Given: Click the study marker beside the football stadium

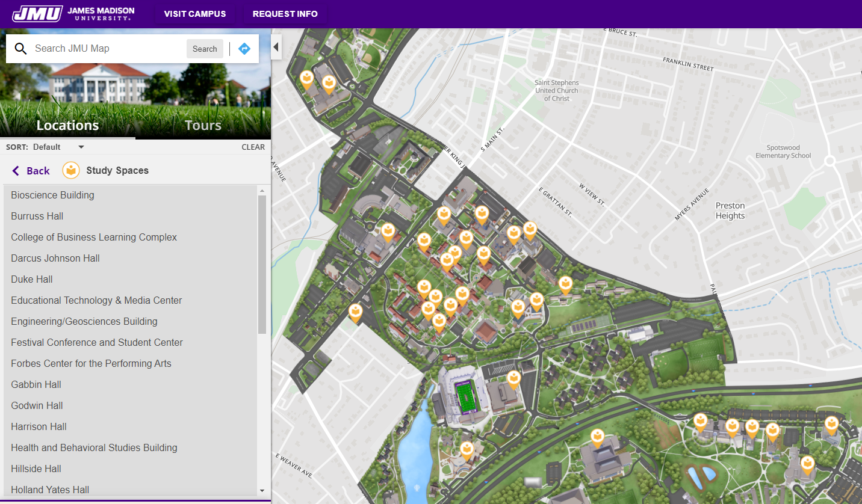Looking at the screenshot, I should pyautogui.click(x=513, y=380).
